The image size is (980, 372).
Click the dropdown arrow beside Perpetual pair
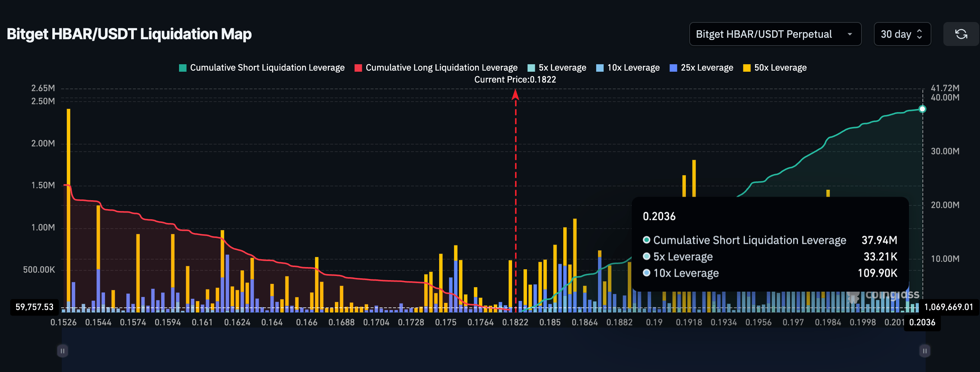pos(850,34)
